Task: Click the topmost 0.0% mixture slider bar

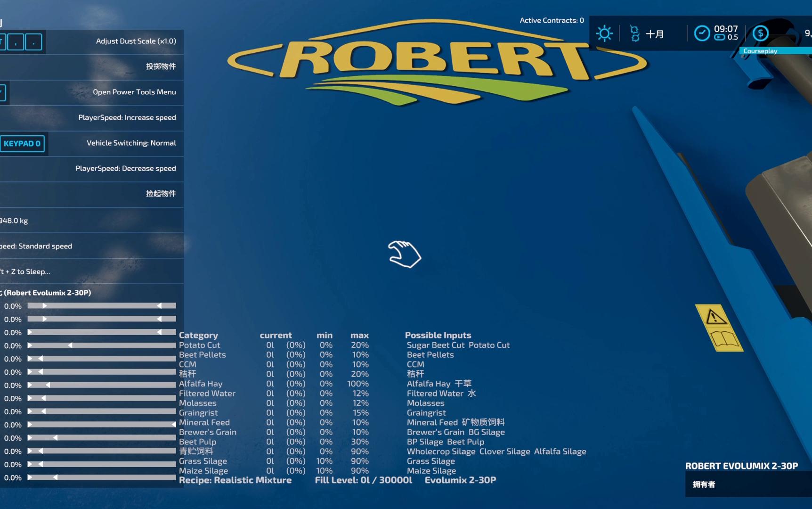Action: click(102, 306)
